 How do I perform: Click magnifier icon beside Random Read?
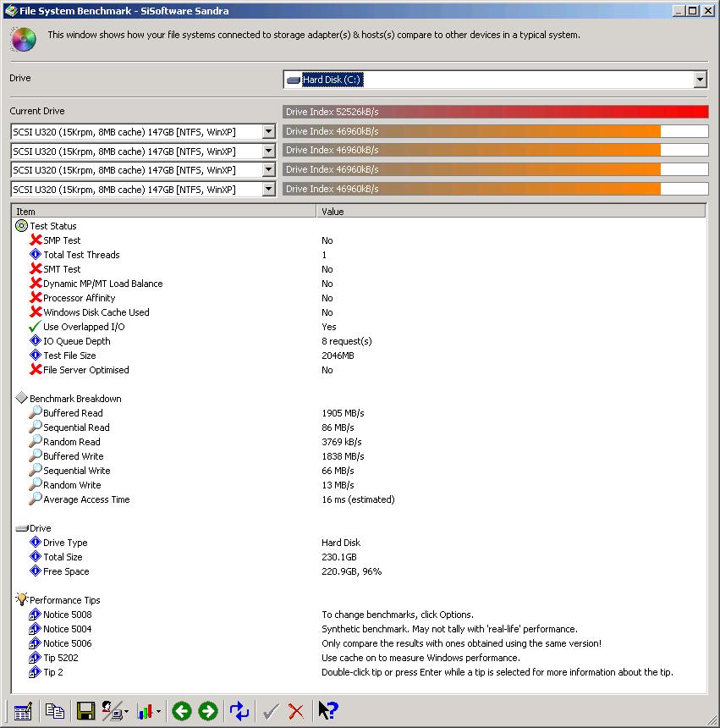point(36,442)
